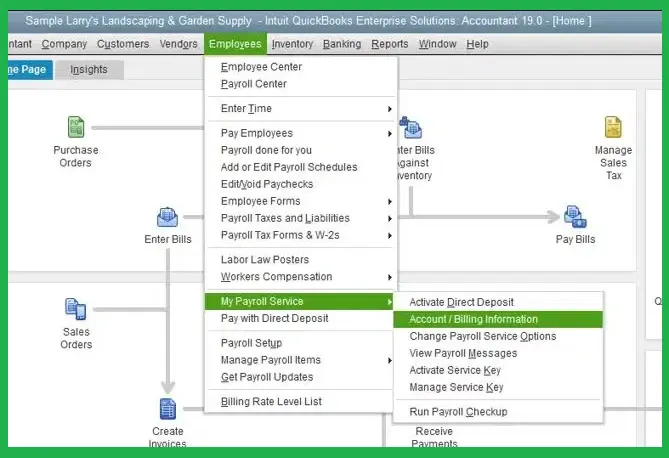Select Payroll Center menu item
This screenshot has height=458, width=669.
pos(301,84)
